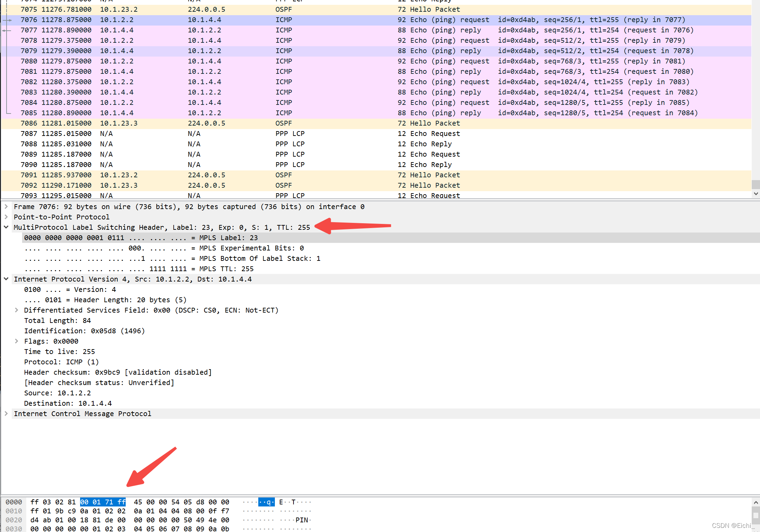This screenshot has width=760, height=532.
Task: Select packet 7087 PPP LCP Echo Request
Action: pyautogui.click(x=376, y=134)
